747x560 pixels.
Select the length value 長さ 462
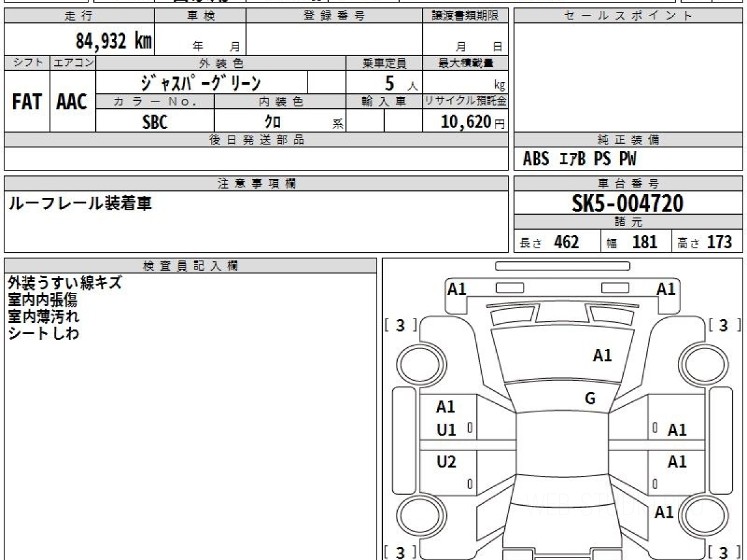[549, 242]
